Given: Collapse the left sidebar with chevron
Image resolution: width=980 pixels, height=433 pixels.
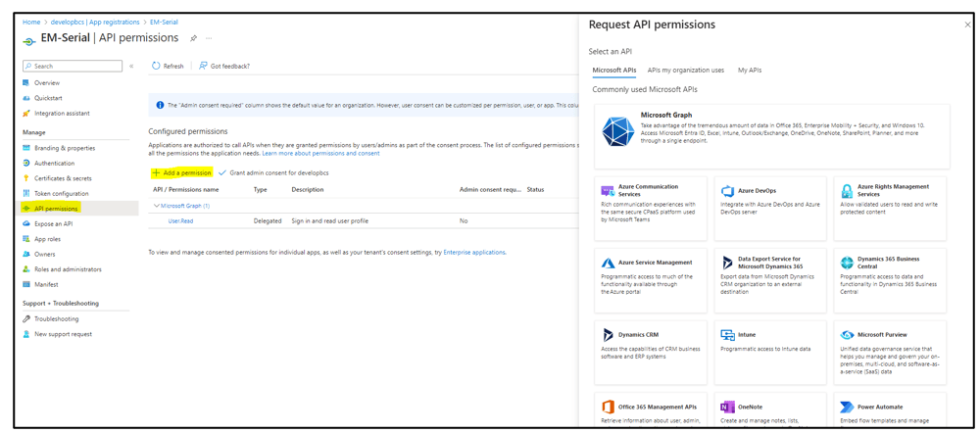Looking at the screenshot, I should 131,67.
